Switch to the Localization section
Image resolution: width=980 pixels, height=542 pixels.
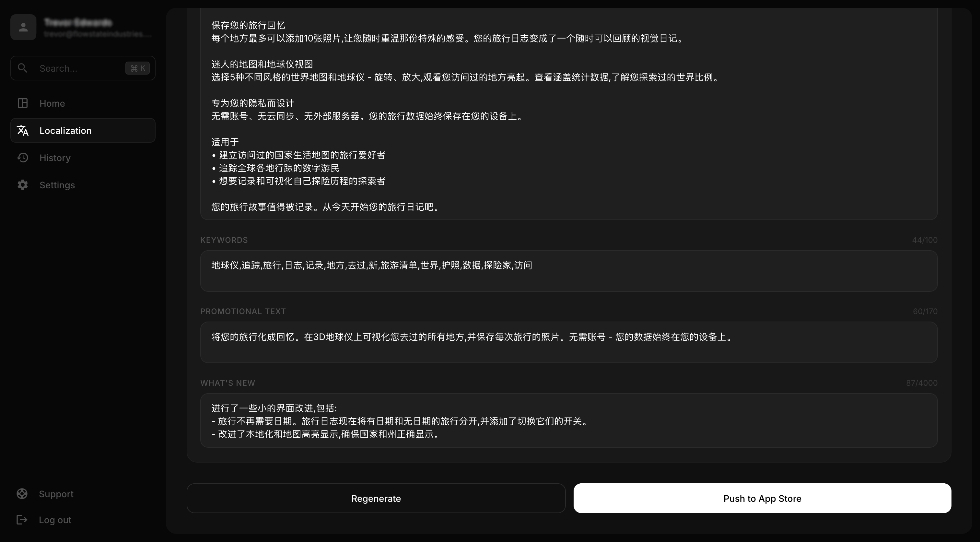(65, 130)
